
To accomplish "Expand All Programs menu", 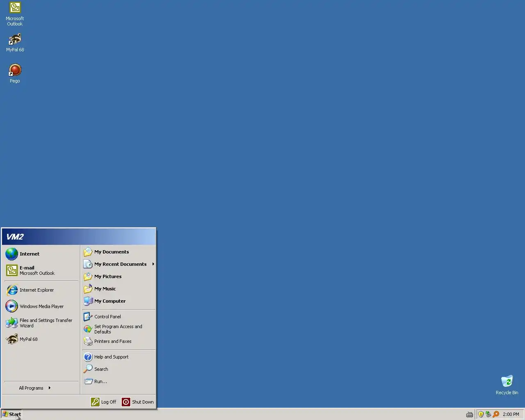I will 41,388.
